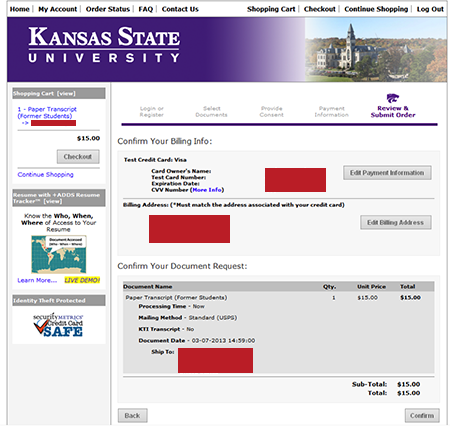Click the Powercat icon above Review & Submit Order
Image resolution: width=450 pixels, height=426 pixels.
(x=393, y=98)
